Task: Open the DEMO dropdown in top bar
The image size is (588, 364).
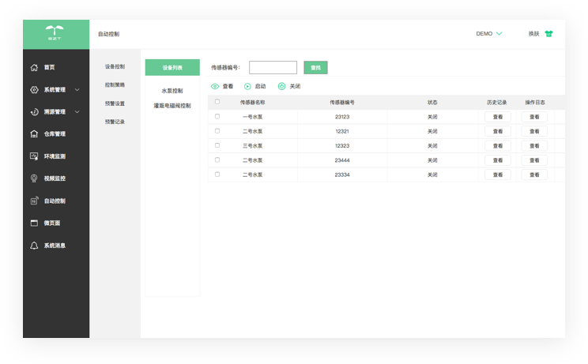Action: [499, 34]
